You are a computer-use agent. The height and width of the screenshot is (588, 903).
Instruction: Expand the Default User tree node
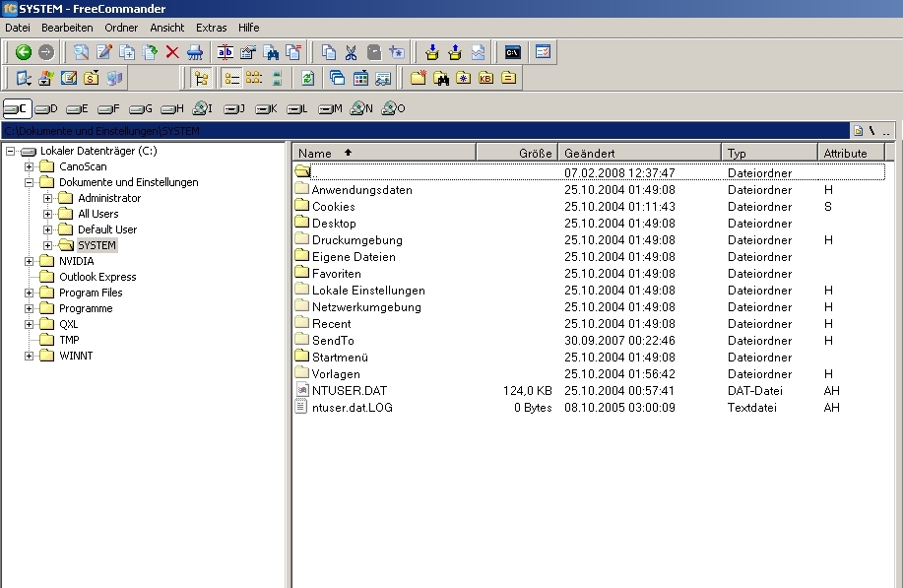click(x=48, y=229)
